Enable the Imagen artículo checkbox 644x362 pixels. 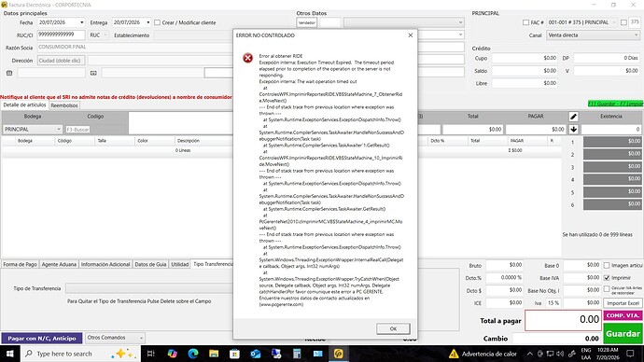pos(607,266)
